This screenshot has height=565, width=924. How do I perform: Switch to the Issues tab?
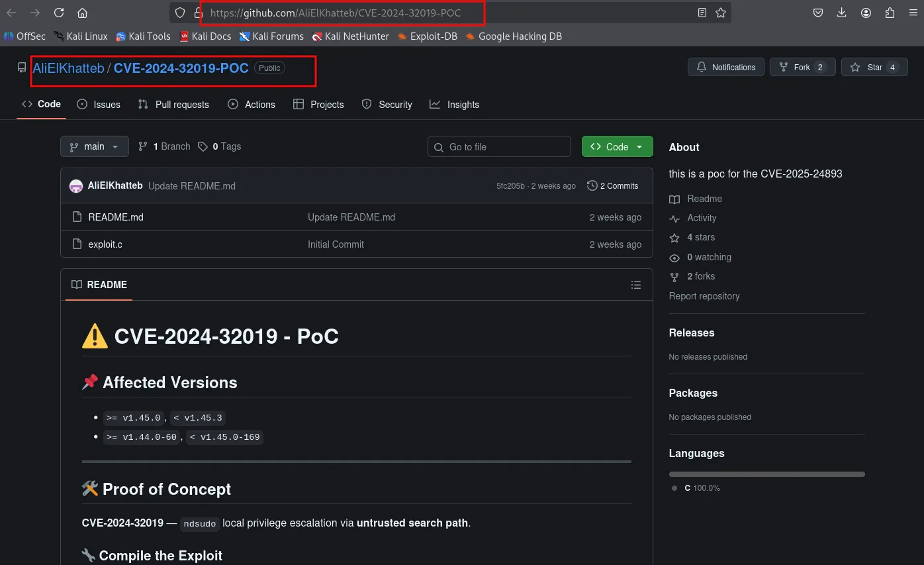click(99, 105)
